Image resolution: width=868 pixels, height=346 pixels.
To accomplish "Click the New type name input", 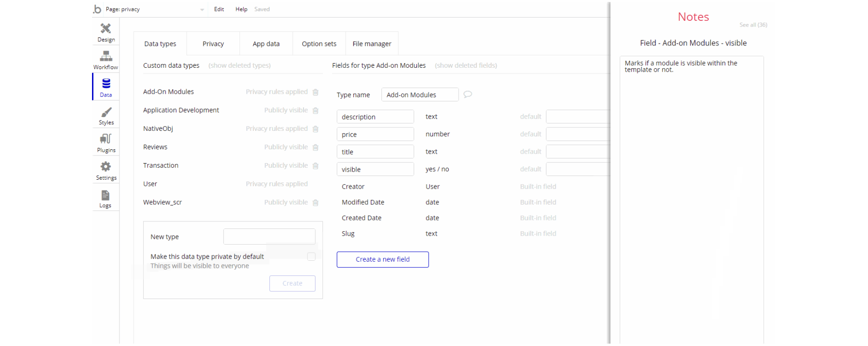I will [x=269, y=237].
